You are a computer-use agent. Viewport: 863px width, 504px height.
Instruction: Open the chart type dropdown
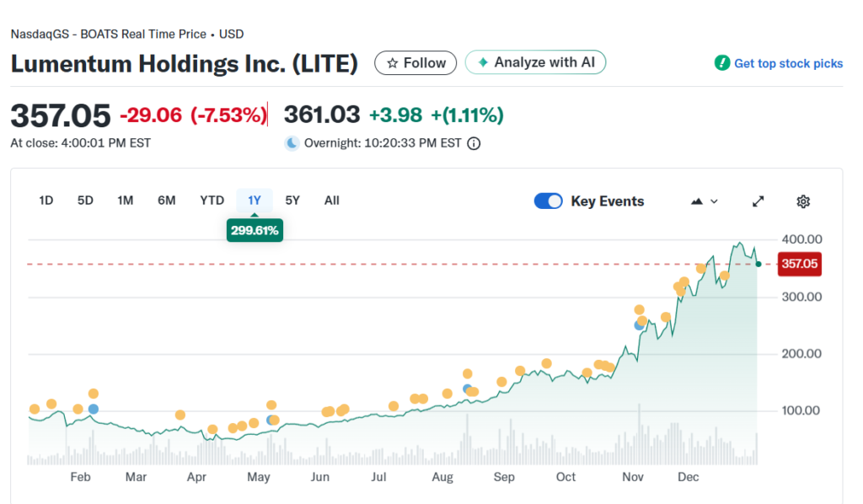705,201
